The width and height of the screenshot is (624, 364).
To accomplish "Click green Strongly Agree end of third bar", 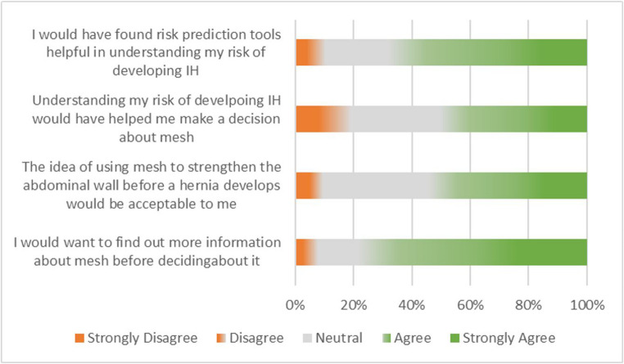I will (x=565, y=186).
